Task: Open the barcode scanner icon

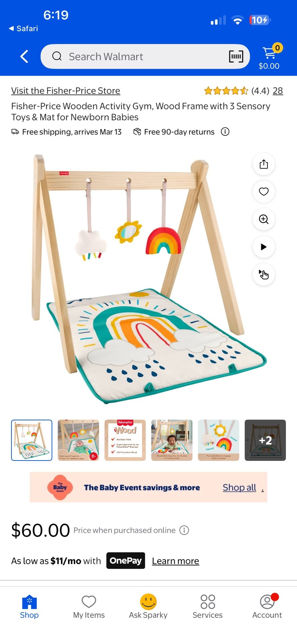Action: [x=236, y=56]
